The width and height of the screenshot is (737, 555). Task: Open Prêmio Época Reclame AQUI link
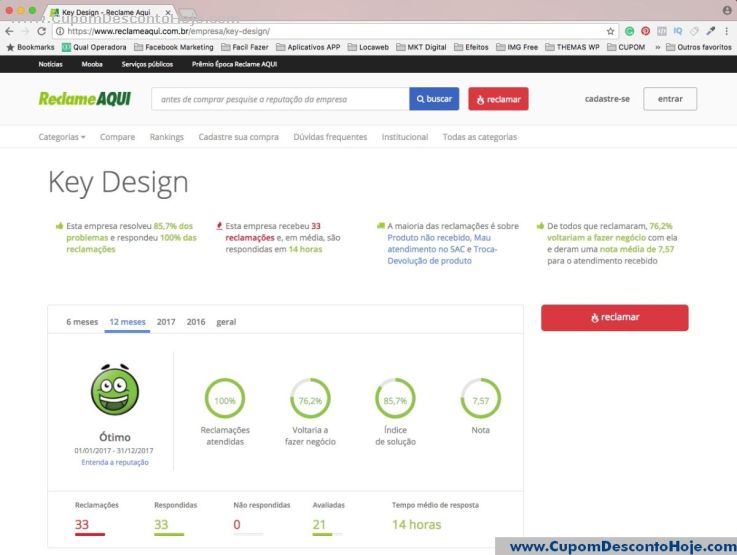235,64
